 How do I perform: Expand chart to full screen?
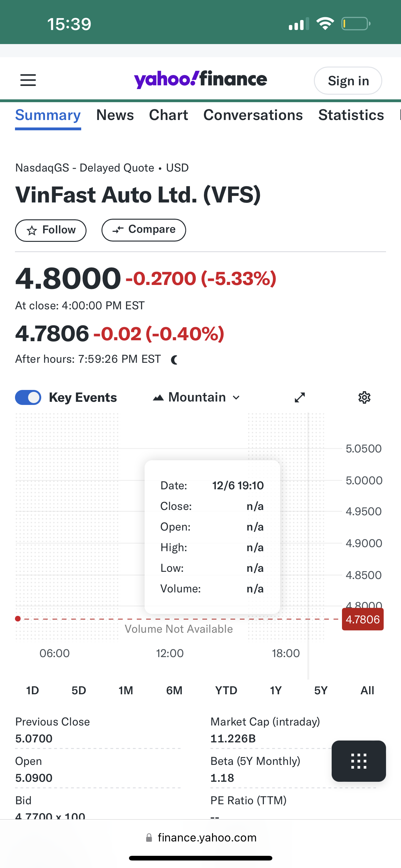300,398
